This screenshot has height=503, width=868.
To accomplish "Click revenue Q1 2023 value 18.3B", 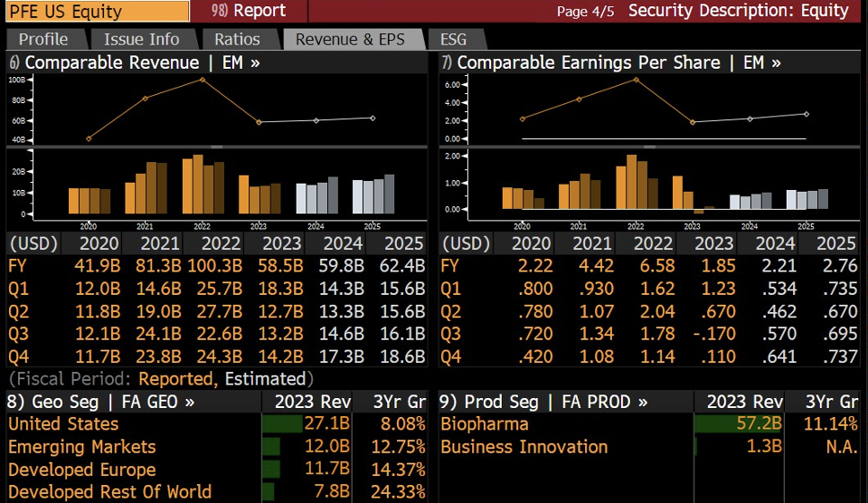I will click(x=280, y=289).
